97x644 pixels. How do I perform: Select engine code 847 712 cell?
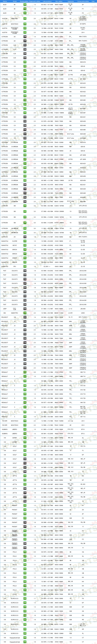pos(83,416)
